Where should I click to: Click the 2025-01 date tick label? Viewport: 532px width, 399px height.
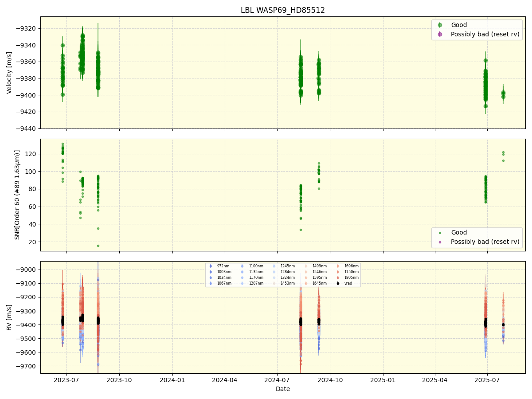click(383, 380)
